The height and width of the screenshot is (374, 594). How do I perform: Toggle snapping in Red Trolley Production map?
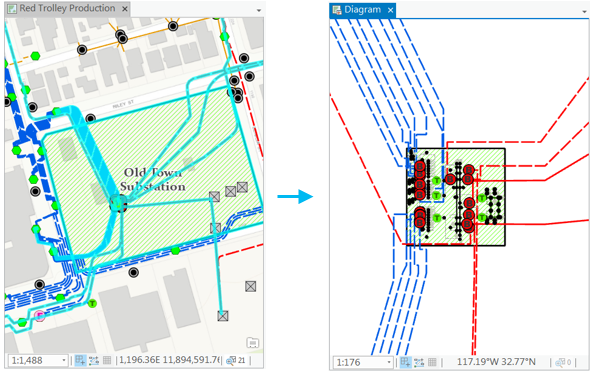point(80,360)
